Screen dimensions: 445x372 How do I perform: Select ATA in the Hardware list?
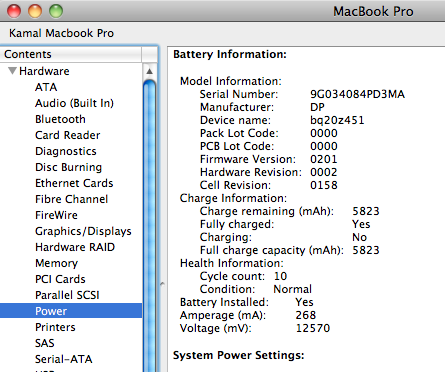point(46,87)
